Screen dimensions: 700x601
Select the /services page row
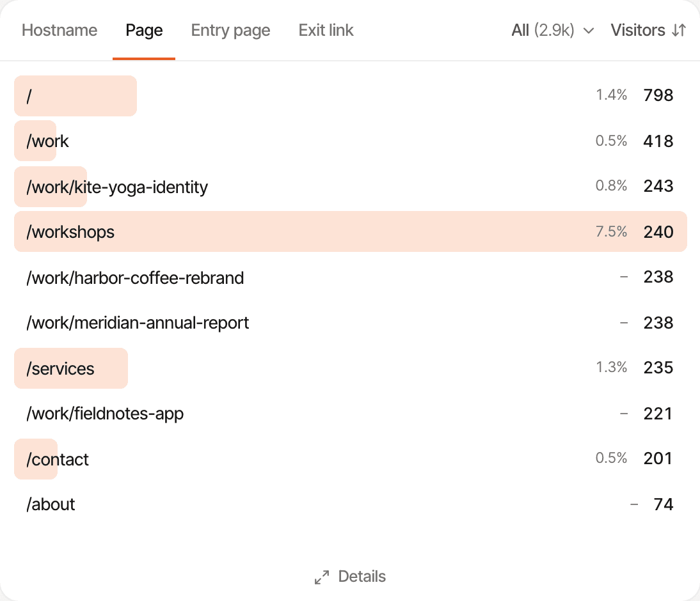click(x=350, y=368)
